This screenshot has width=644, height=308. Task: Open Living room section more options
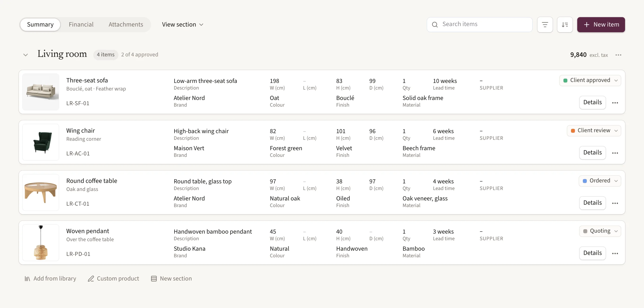point(618,55)
